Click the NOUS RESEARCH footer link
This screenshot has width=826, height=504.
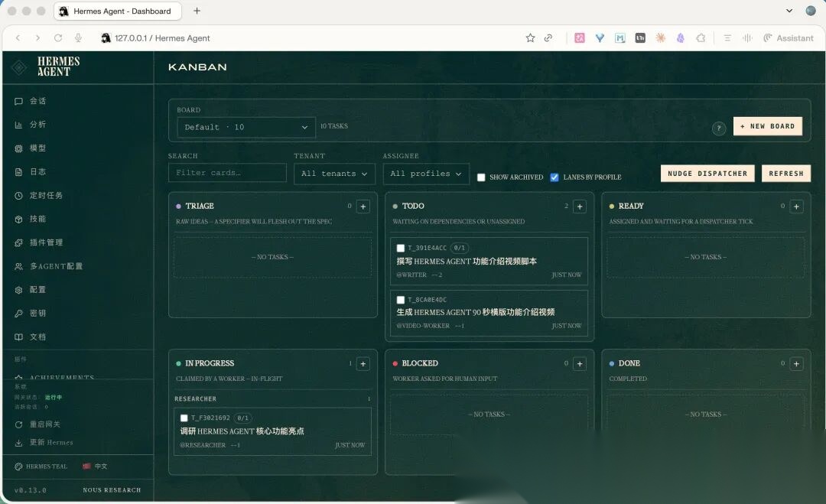112,490
